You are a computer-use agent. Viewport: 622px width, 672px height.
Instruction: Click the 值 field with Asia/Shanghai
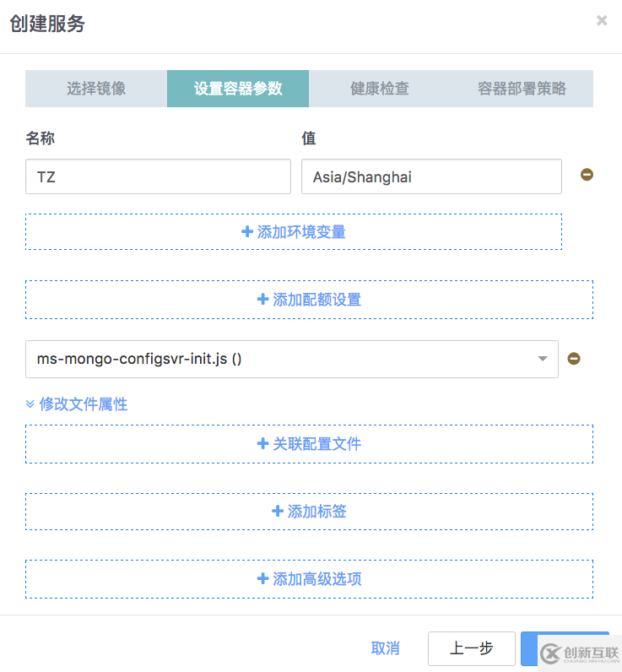point(431,176)
